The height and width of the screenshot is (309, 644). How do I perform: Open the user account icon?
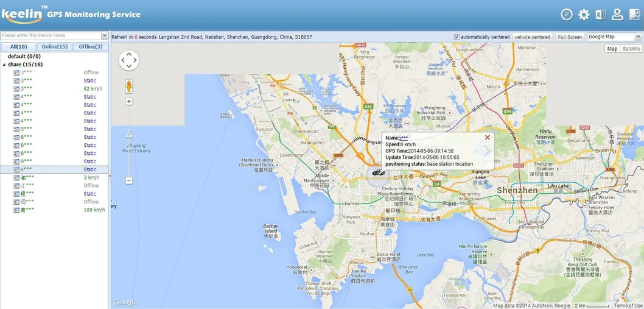tap(617, 15)
